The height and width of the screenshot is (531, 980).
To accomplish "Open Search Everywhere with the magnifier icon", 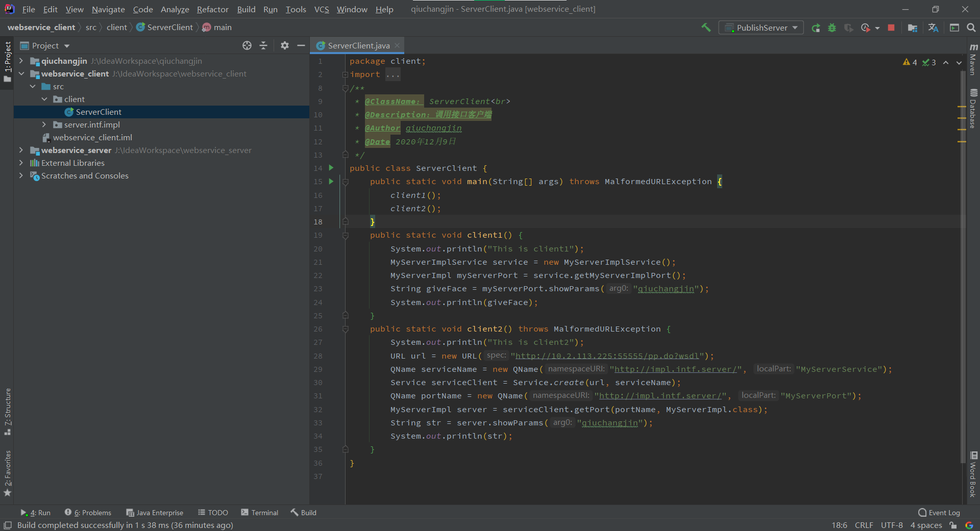I will (x=971, y=28).
